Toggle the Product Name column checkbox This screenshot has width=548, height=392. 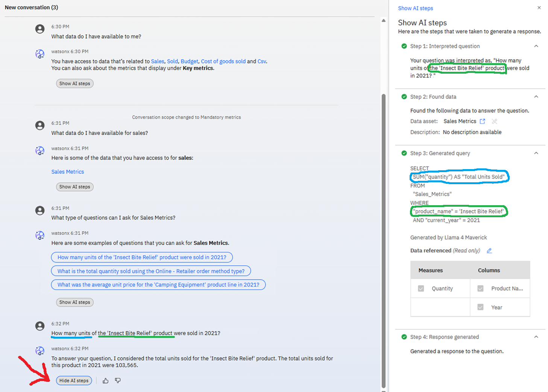click(x=480, y=288)
